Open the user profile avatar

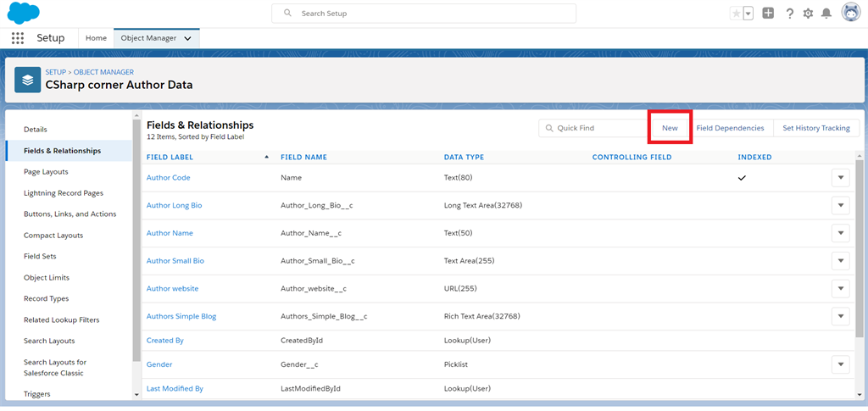851,13
